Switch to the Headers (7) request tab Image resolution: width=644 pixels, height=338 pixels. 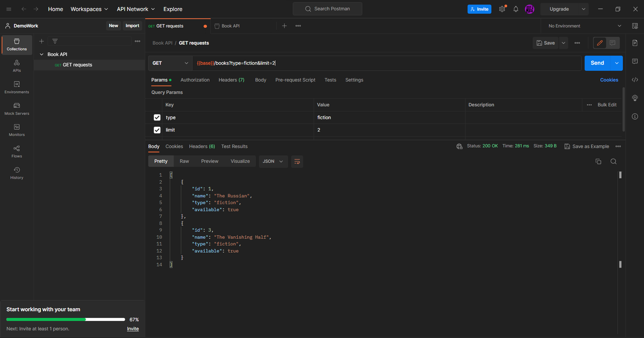point(231,80)
